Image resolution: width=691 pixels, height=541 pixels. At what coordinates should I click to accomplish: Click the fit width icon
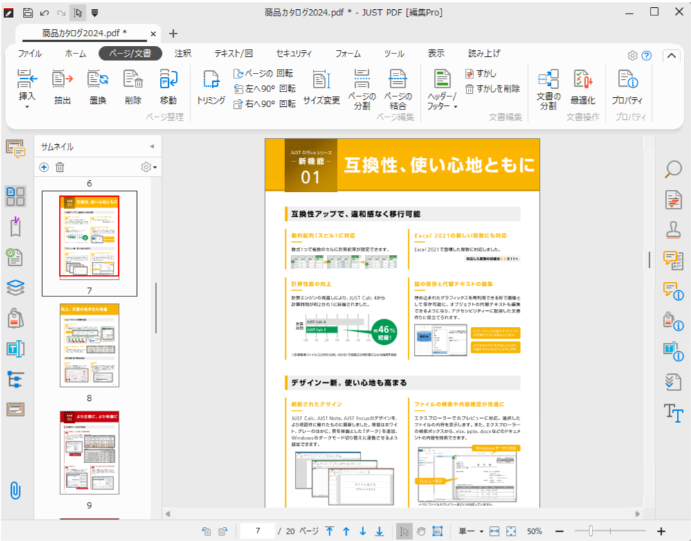pyautogui.click(x=494, y=531)
